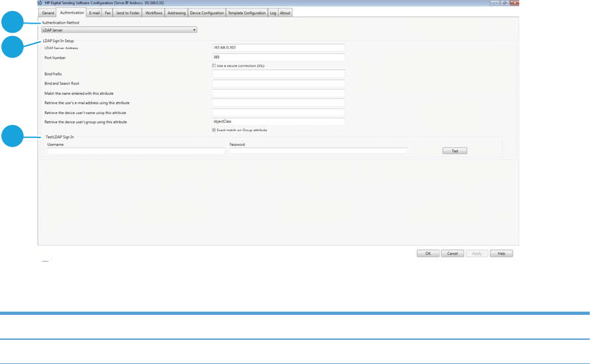Click the user's group attribute field
Viewport: 590px width, 364px height.
(x=279, y=122)
